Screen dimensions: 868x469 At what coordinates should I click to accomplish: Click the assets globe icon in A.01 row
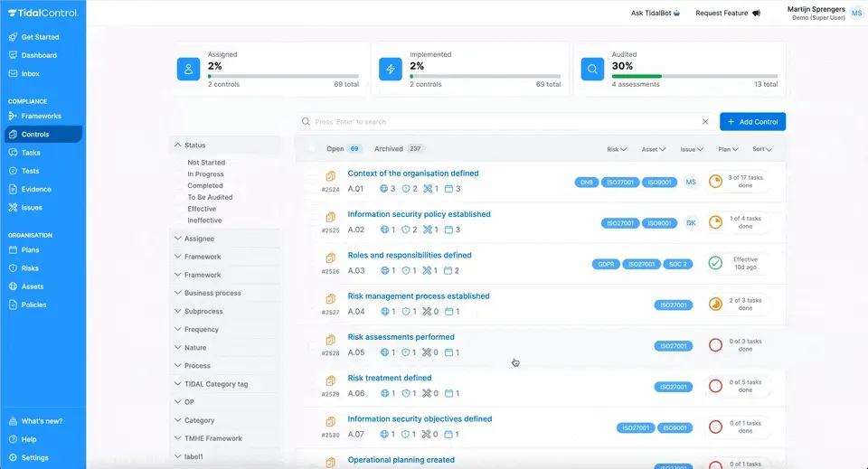pyautogui.click(x=383, y=189)
